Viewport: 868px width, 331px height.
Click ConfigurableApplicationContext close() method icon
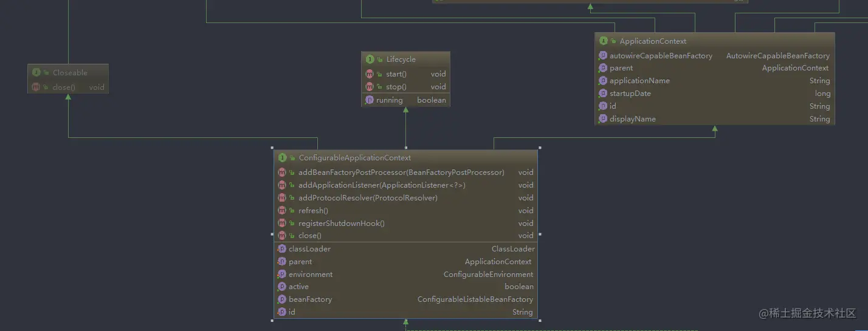click(x=282, y=236)
